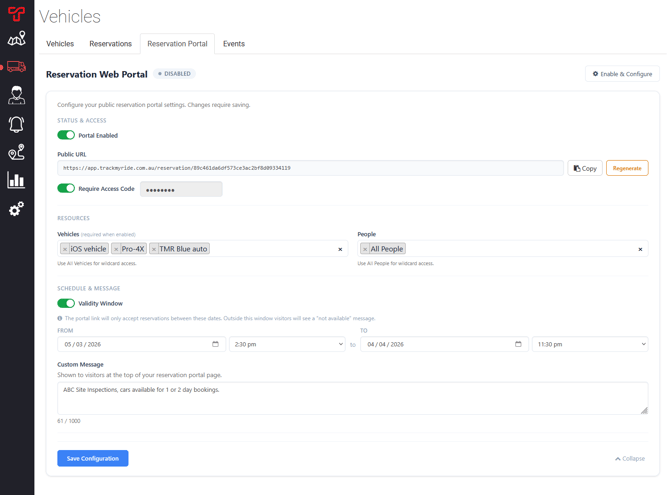Screen dimensions: 670x495
Task: Open the route trips sidebar icon
Action: pos(16,152)
